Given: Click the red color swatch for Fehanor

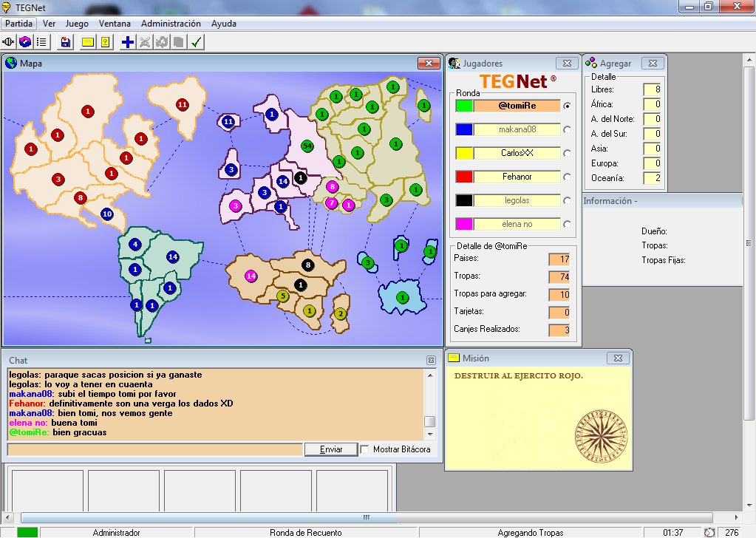Looking at the screenshot, I should click(464, 177).
